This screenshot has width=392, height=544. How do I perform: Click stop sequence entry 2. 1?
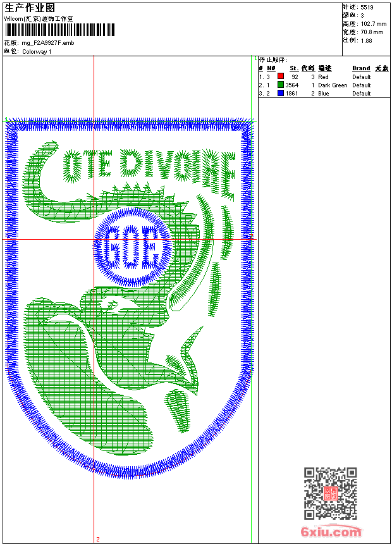[x=264, y=85]
